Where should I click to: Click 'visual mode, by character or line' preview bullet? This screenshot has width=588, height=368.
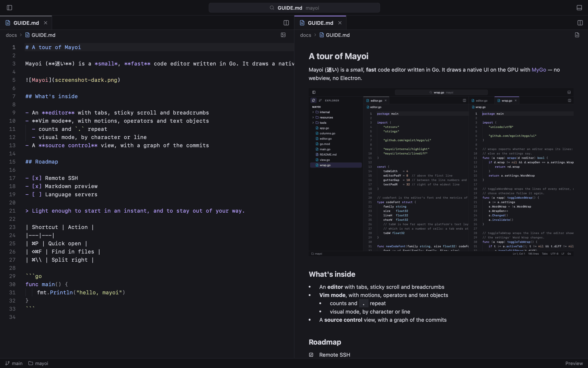tap(370, 312)
